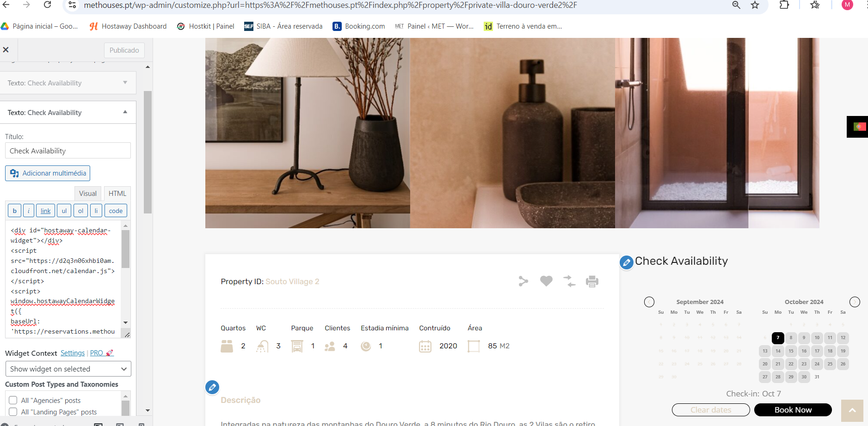This screenshot has height=426, width=868.
Task: Open the browser extensions puzzle icon
Action: pyautogui.click(x=784, y=5)
